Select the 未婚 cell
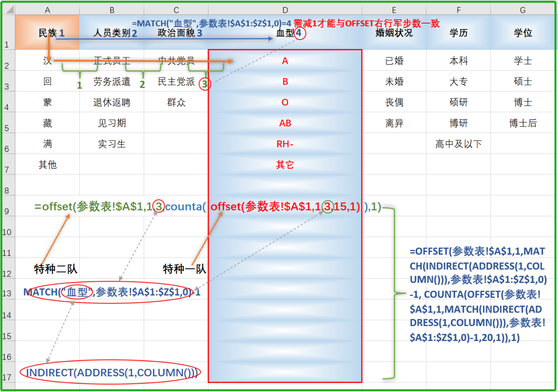The width and height of the screenshot is (558, 392). click(394, 81)
